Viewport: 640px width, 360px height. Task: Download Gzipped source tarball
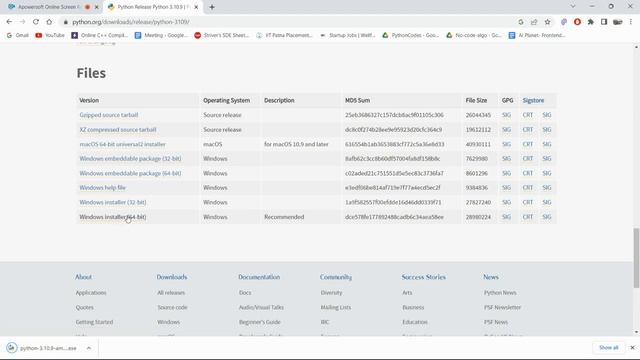(x=109, y=115)
